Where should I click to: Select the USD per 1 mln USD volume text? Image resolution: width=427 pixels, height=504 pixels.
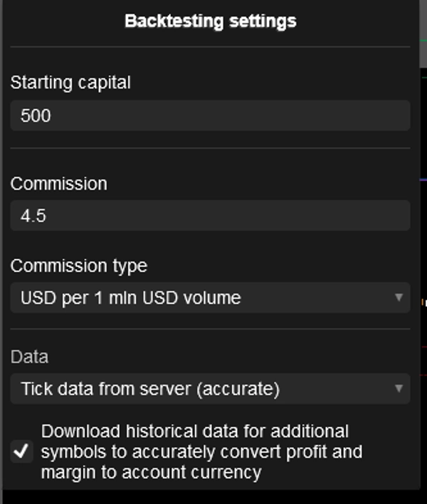[x=130, y=298]
